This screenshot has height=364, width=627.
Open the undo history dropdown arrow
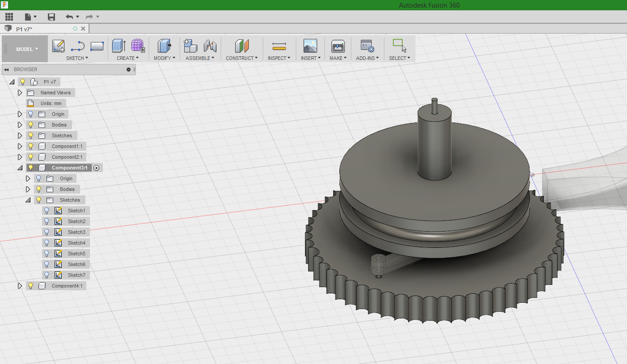(x=78, y=17)
